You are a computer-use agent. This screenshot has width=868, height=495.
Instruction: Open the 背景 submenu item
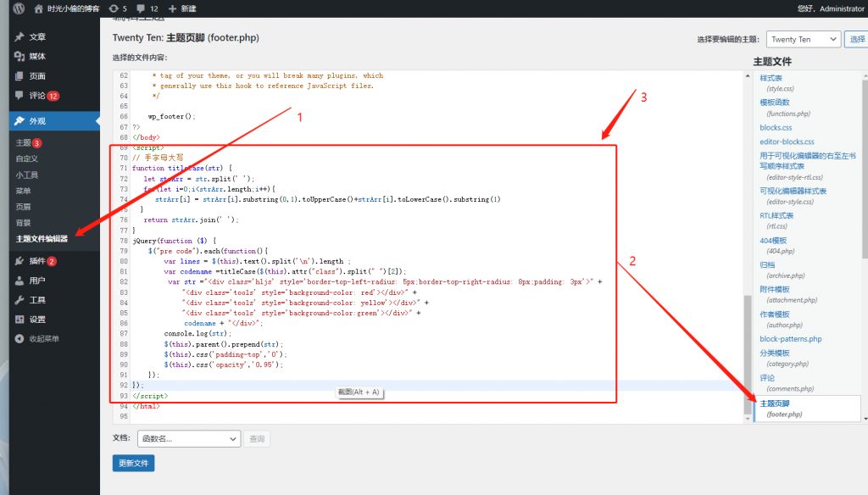coord(23,223)
